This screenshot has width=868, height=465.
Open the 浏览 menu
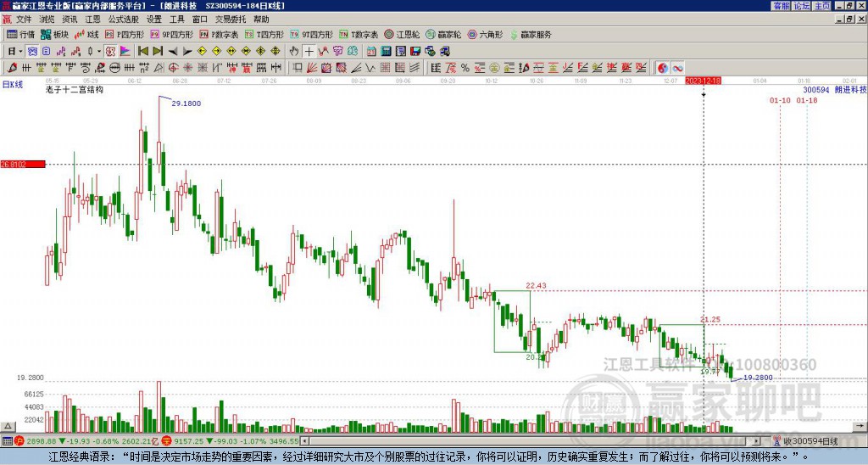[x=47, y=20]
